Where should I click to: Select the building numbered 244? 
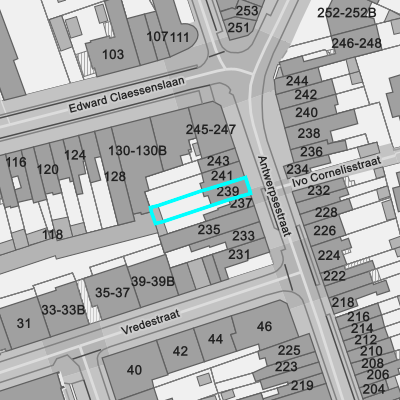point(297,81)
